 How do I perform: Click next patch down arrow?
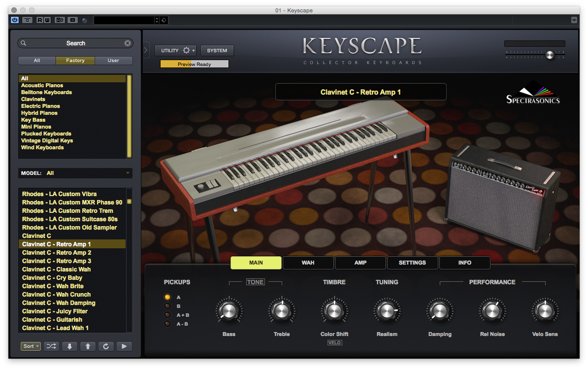70,346
